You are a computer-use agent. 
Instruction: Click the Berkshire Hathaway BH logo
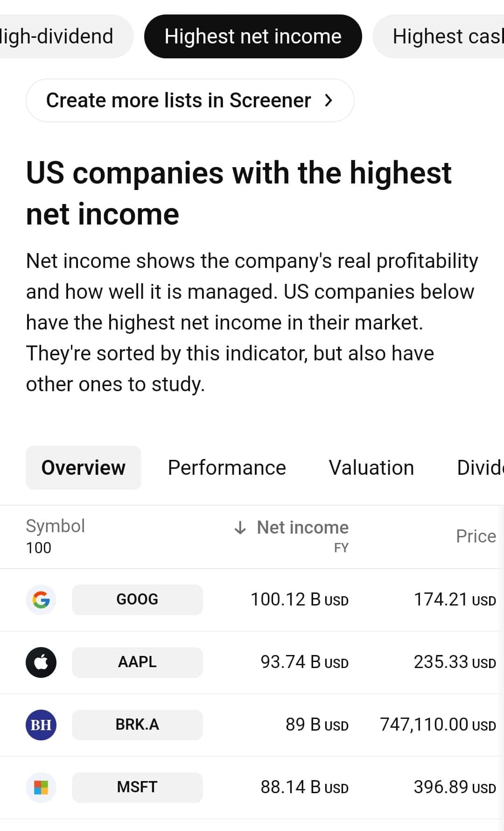pyautogui.click(x=41, y=725)
